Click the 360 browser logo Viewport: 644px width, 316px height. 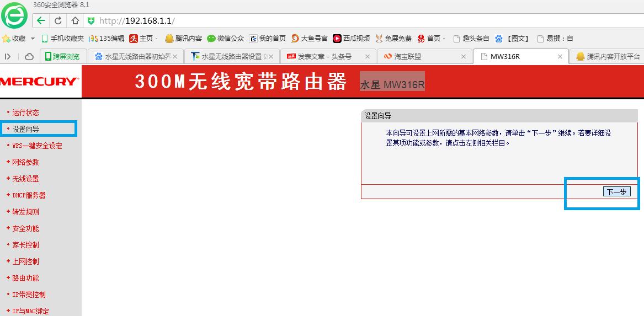14,15
